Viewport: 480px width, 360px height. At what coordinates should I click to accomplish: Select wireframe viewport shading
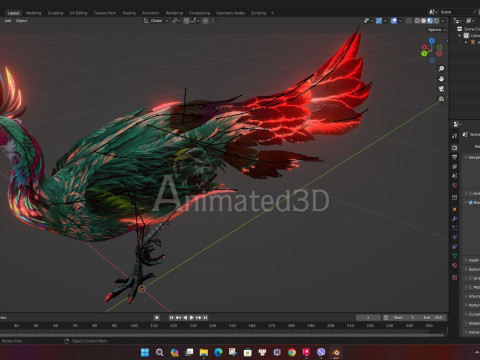[x=417, y=21]
